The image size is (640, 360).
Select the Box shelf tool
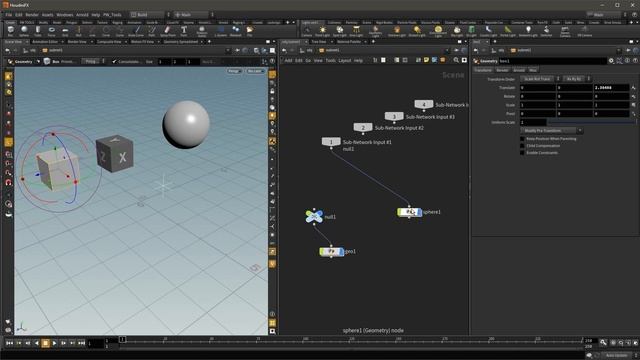[11, 31]
